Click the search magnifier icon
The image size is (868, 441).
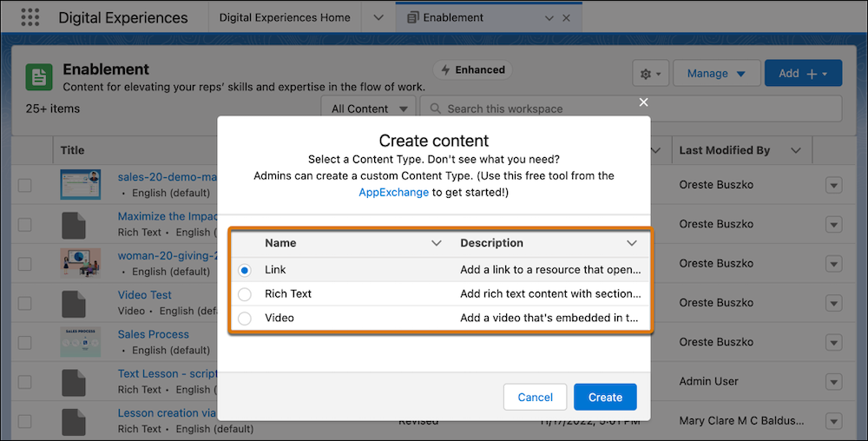pyautogui.click(x=433, y=109)
